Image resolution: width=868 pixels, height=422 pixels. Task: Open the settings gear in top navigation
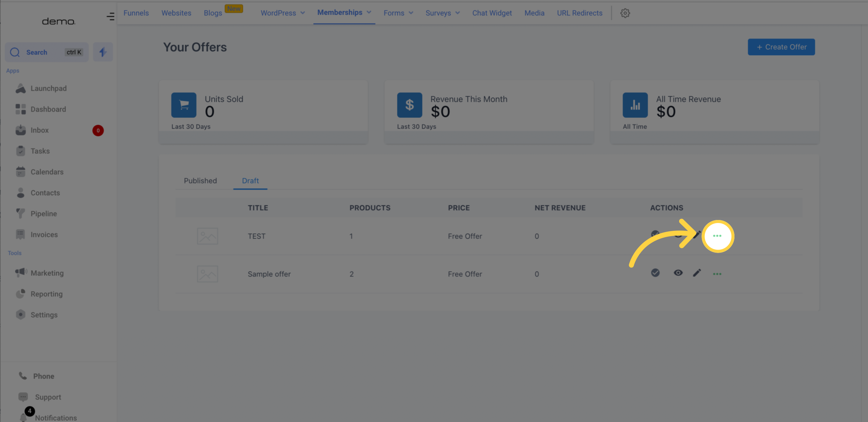[x=625, y=13]
